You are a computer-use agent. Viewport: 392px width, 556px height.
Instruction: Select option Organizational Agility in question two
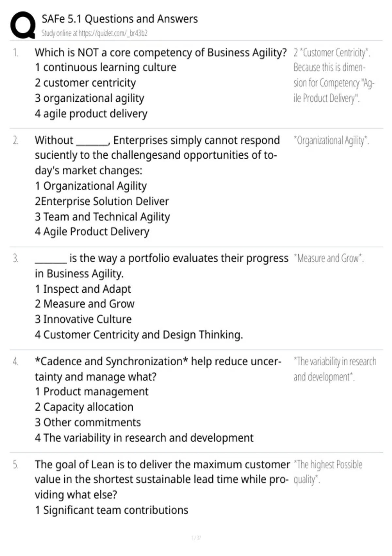coord(91,186)
